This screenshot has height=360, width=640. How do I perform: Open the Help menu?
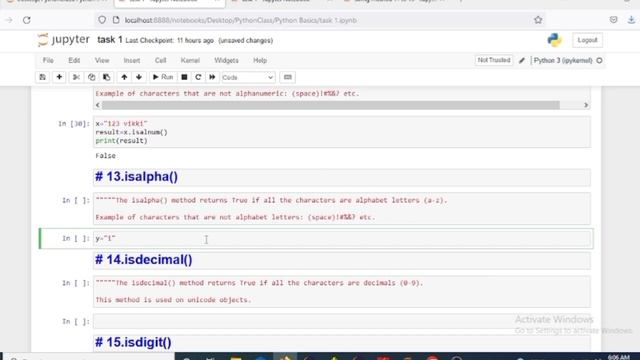click(260, 60)
